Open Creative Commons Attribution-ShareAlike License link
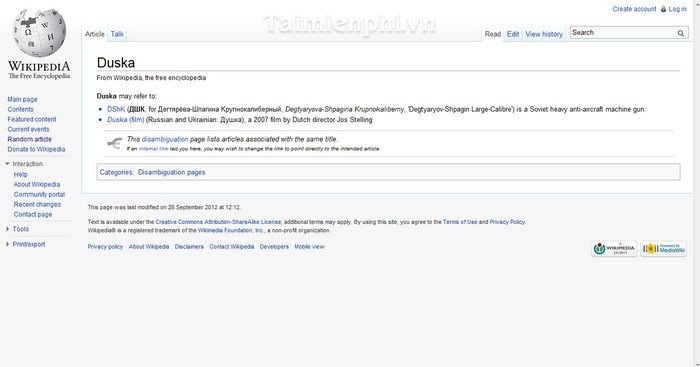This screenshot has width=700, height=367. coord(218,222)
